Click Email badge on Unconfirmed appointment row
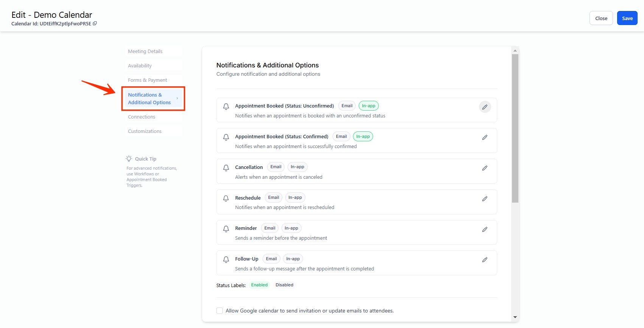Screen dimensions: 644x328 pos(347,106)
